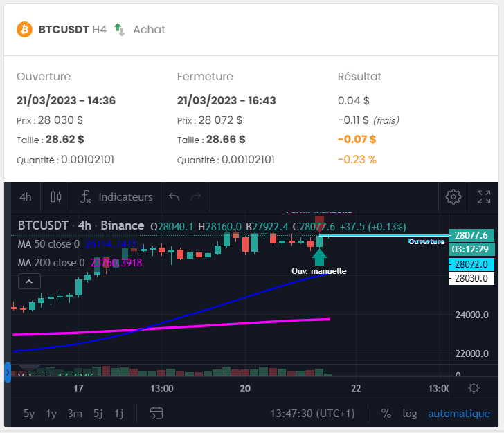Click the 03:12:29 countdown label

(471, 249)
